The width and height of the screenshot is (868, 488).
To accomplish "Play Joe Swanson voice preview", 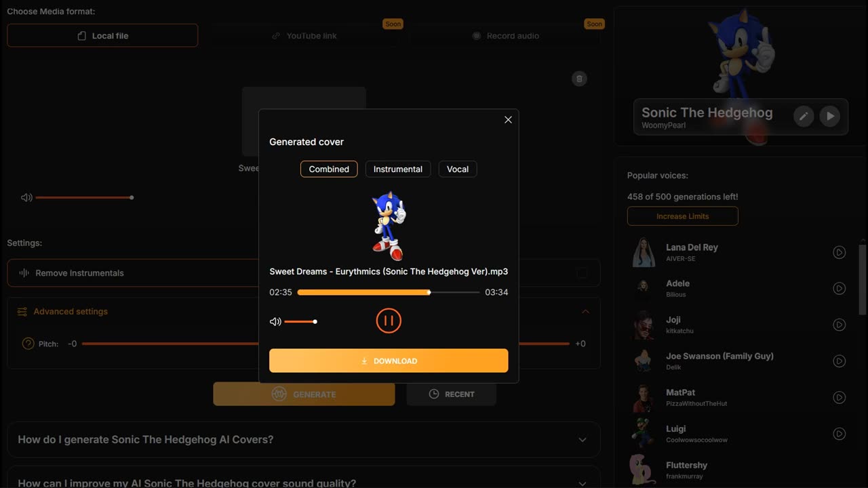I will (x=839, y=361).
